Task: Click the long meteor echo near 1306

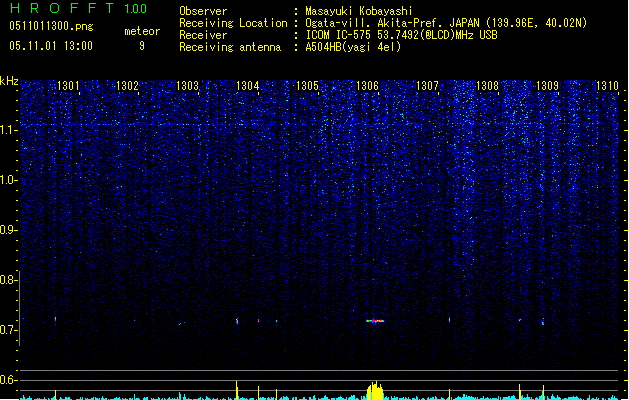Action: [x=375, y=321]
